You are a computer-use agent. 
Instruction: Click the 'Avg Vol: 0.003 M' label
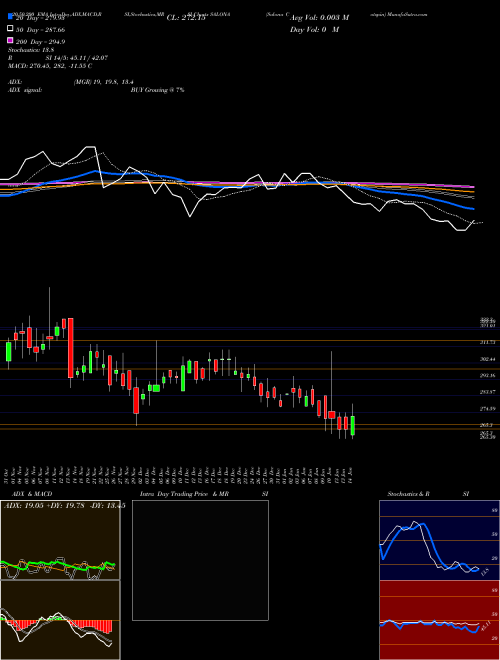pos(319,18)
